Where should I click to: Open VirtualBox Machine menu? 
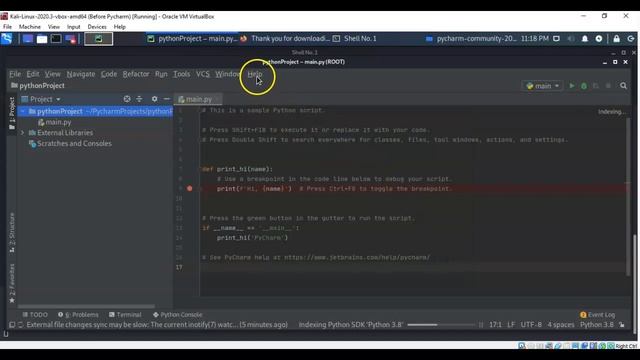[x=30, y=27]
